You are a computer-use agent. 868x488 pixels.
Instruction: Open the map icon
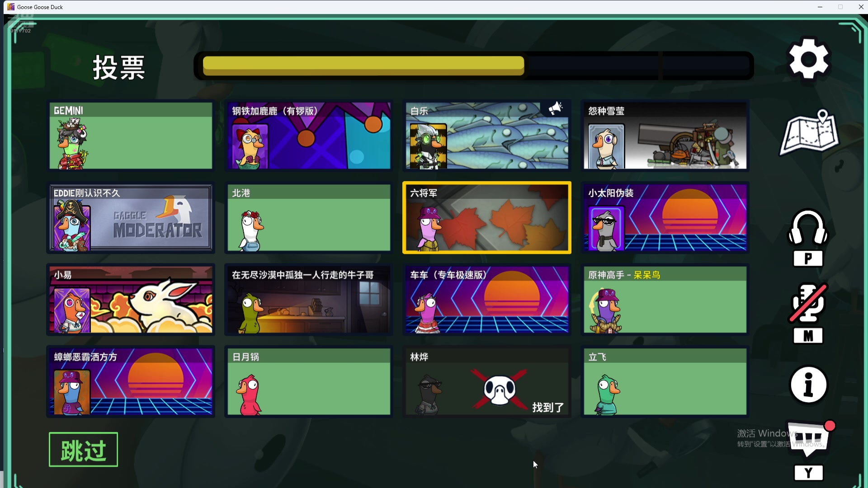pos(809,133)
